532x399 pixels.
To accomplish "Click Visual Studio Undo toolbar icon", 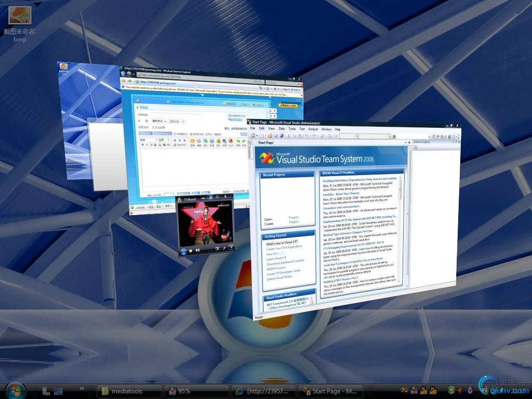I will [x=307, y=136].
